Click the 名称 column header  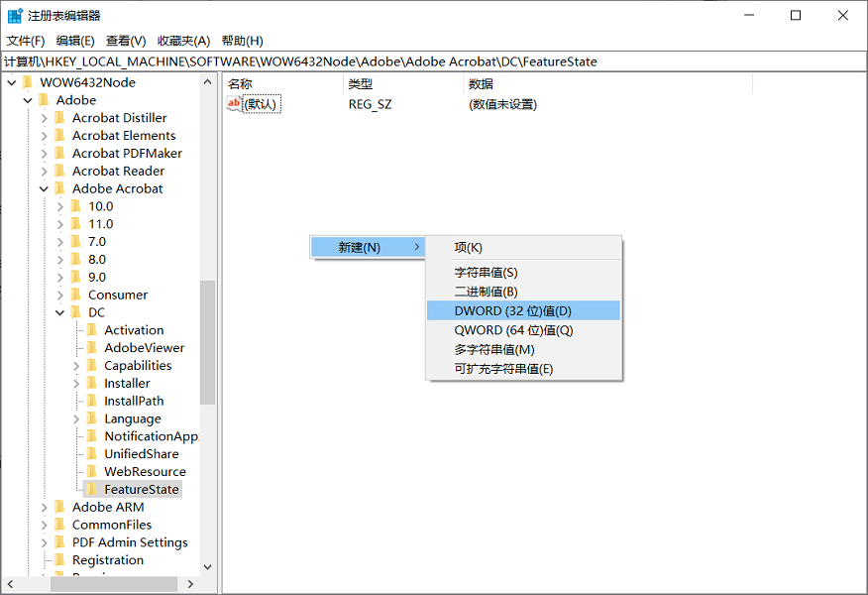pos(282,84)
